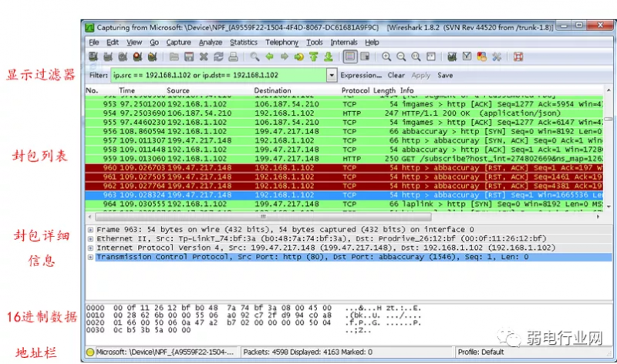Open the Analyze menu
The height and width of the screenshot is (364, 617).
pos(210,42)
